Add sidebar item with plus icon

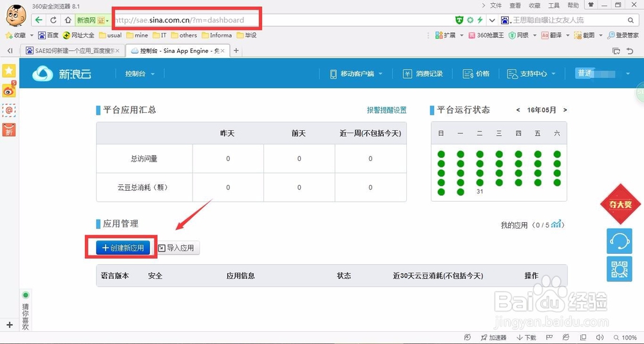pyautogui.click(x=10, y=325)
